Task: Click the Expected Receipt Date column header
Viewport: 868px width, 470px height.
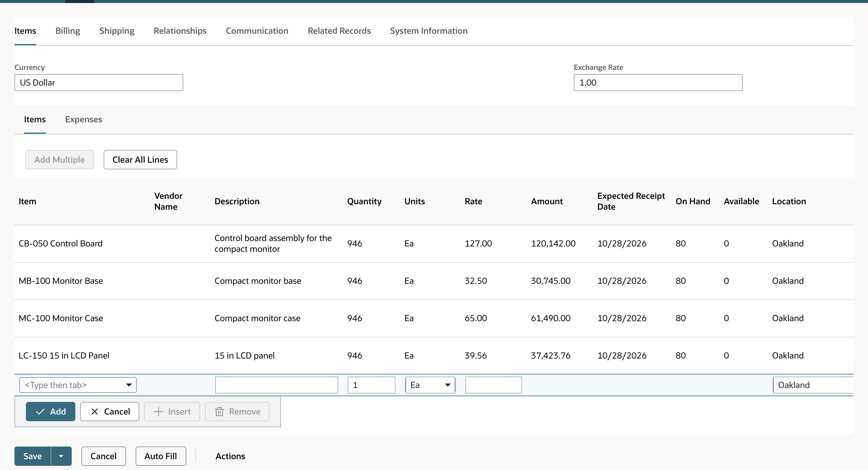Action: point(631,202)
